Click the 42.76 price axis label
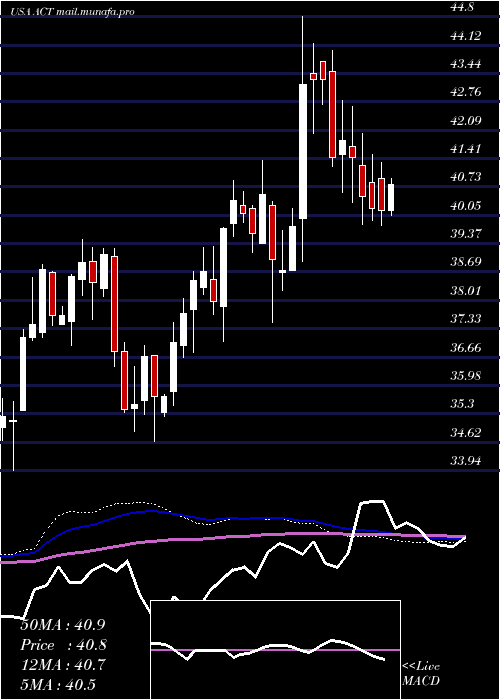 (x=466, y=92)
